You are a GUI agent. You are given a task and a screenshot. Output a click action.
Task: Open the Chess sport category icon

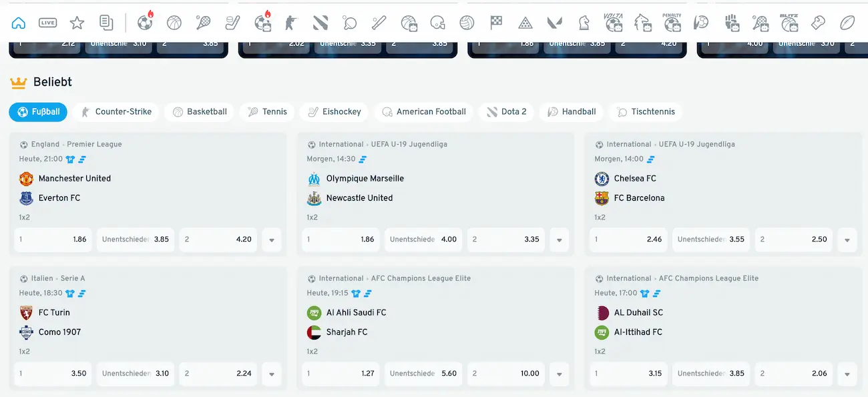point(583,22)
